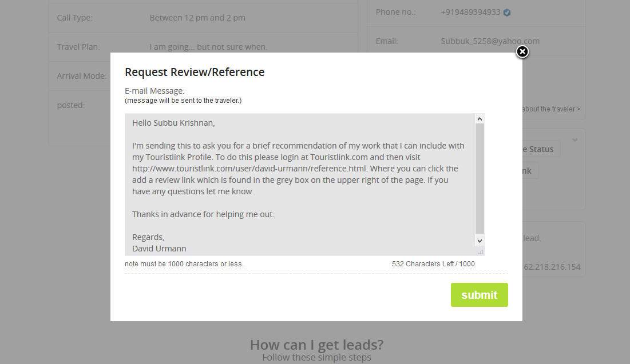This screenshot has width=630, height=364.
Task: Click the 'How can I get leads?' heading
Action: pos(316,345)
